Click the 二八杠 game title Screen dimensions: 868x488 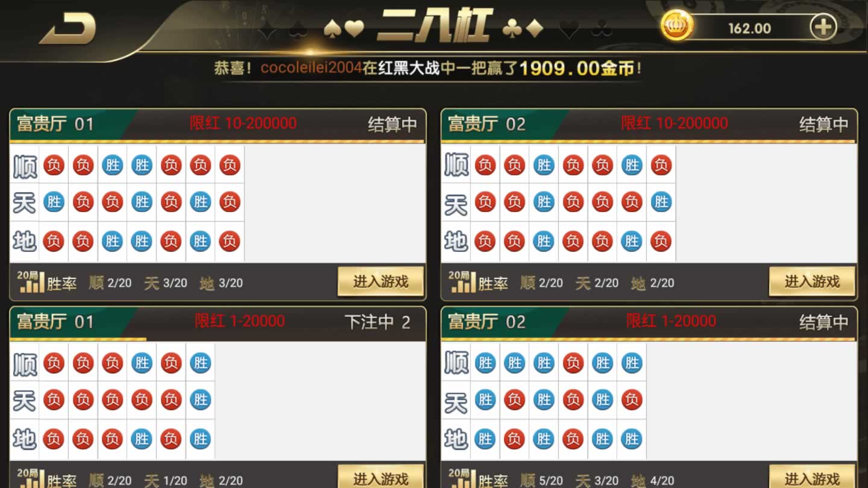(x=435, y=25)
